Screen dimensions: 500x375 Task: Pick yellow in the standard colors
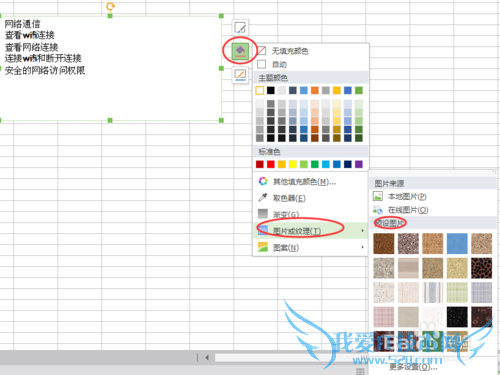pos(293,164)
